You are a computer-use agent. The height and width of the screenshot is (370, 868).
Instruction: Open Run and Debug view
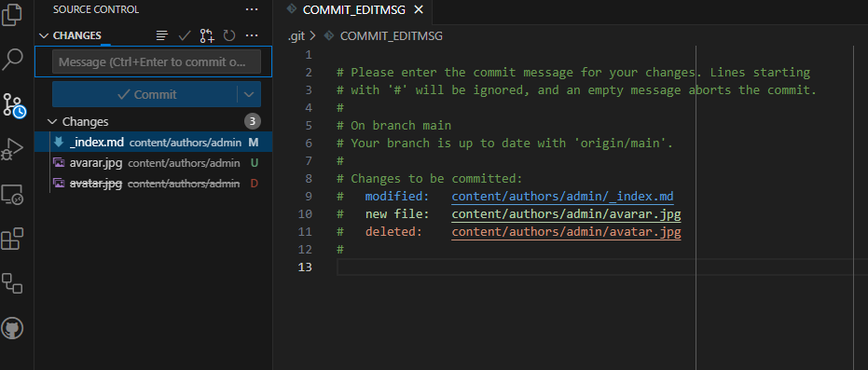tap(13, 149)
